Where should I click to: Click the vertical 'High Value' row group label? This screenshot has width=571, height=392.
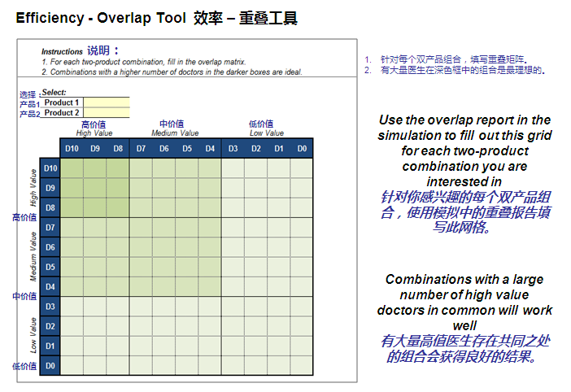[x=33, y=188]
